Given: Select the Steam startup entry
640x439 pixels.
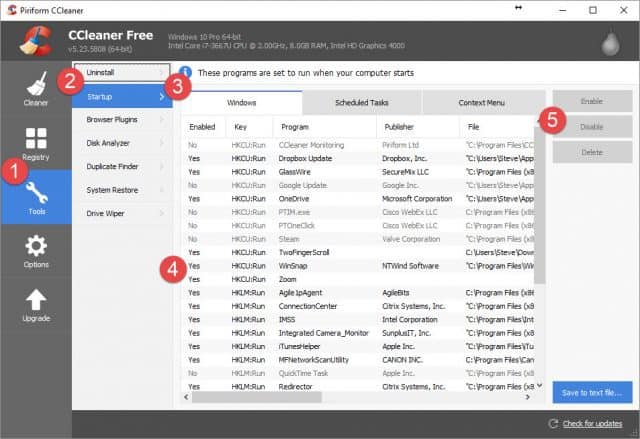Looking at the screenshot, I should tap(358, 239).
